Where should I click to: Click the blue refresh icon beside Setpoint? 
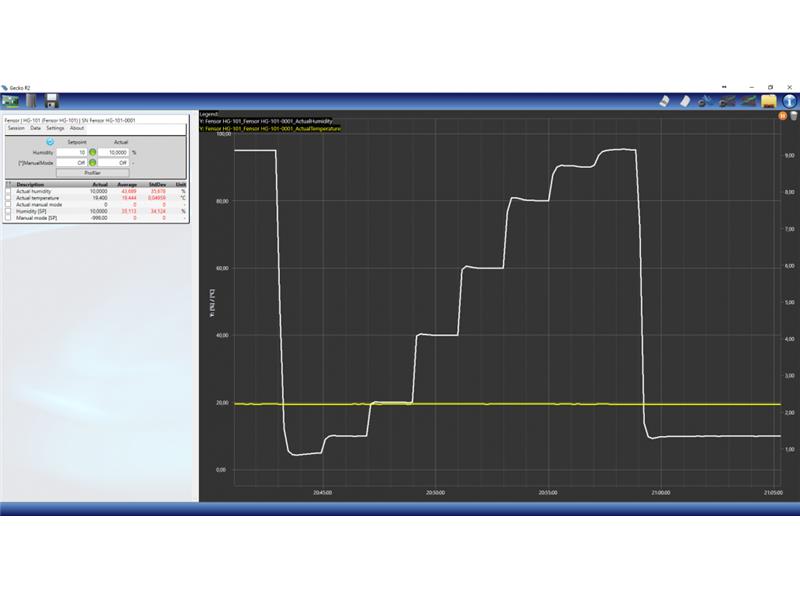(50, 142)
